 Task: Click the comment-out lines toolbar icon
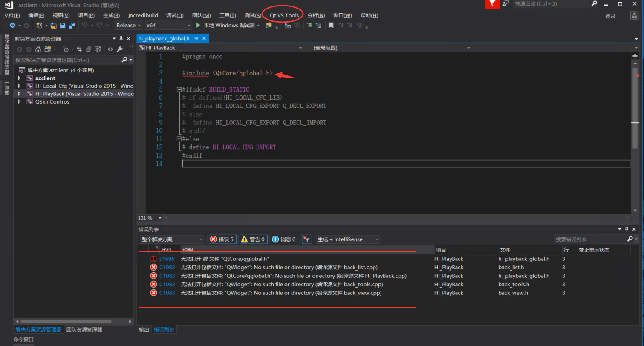coord(310,26)
